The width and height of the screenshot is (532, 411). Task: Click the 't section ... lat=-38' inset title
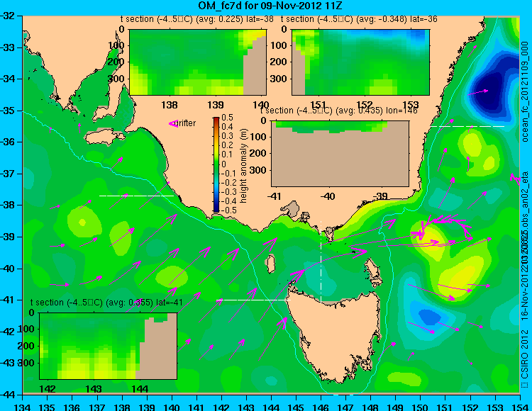click(x=197, y=19)
